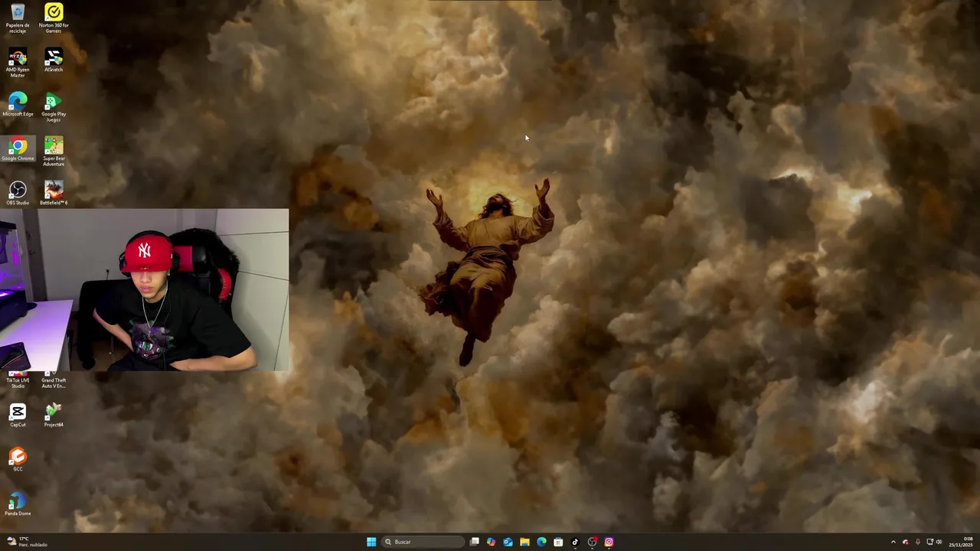Select the TikTok LIVE Studio label
The width and height of the screenshot is (980, 551).
click(x=18, y=383)
